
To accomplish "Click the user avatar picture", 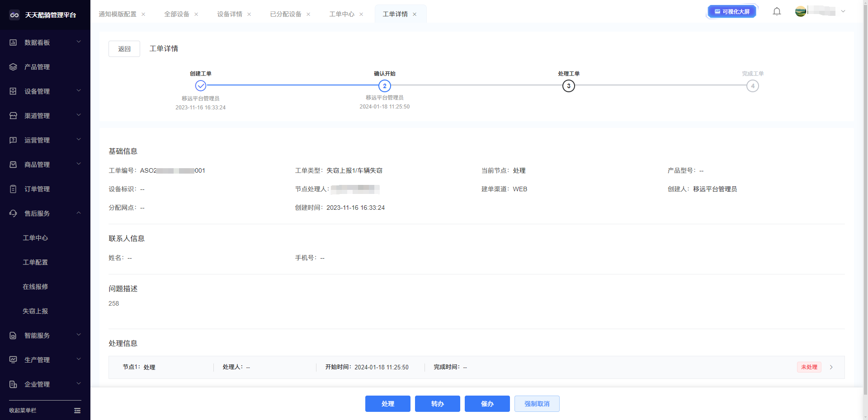I will (800, 12).
